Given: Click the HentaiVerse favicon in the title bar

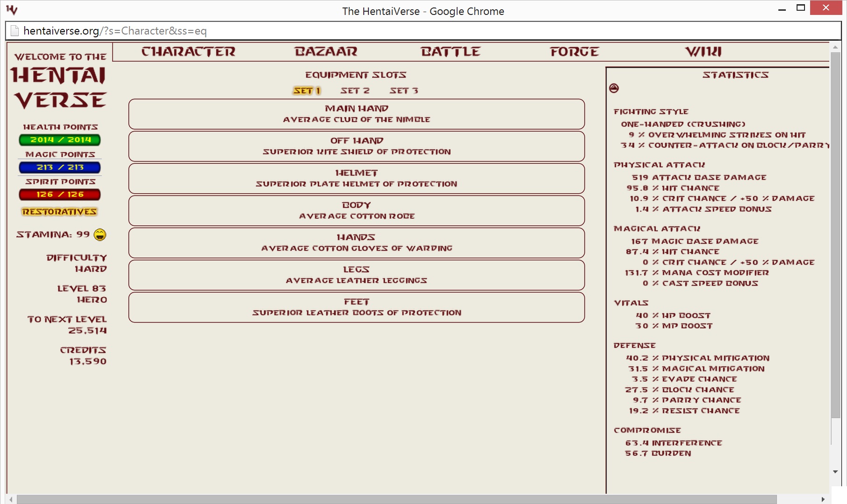Looking at the screenshot, I should [x=12, y=10].
